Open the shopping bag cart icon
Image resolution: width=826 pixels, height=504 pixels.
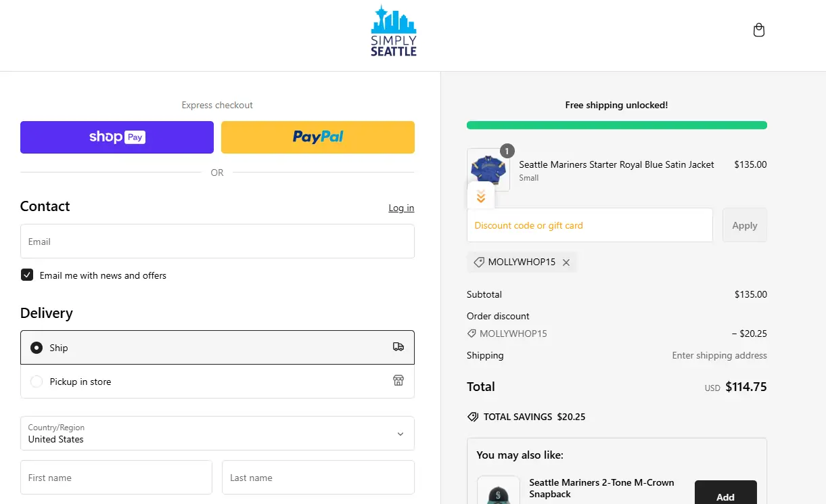759,30
